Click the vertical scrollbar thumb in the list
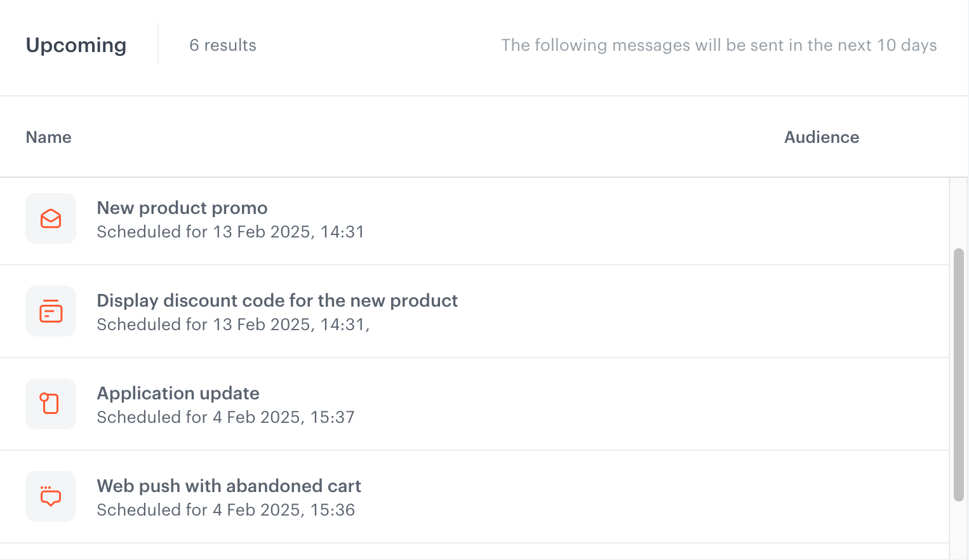The image size is (969, 560). tap(959, 375)
